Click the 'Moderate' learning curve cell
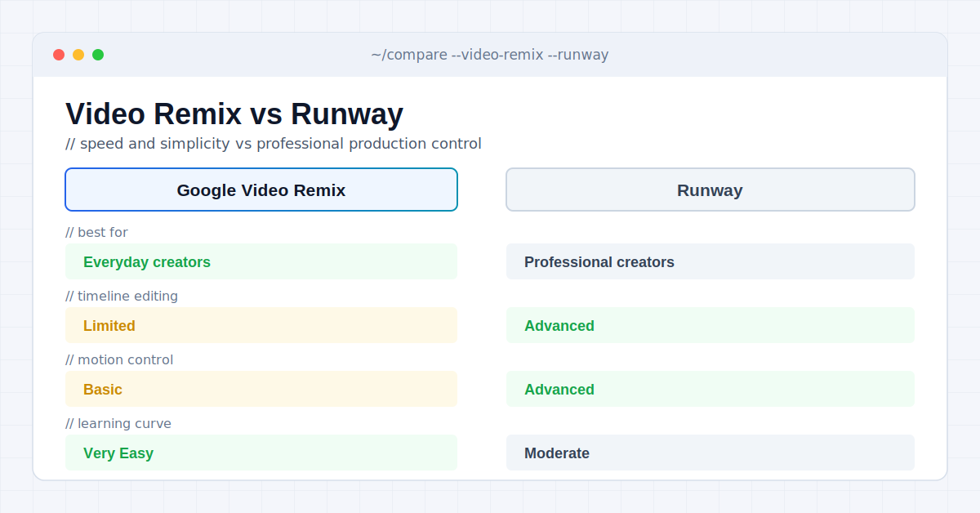Viewport: 980px width, 513px height. tap(710, 453)
